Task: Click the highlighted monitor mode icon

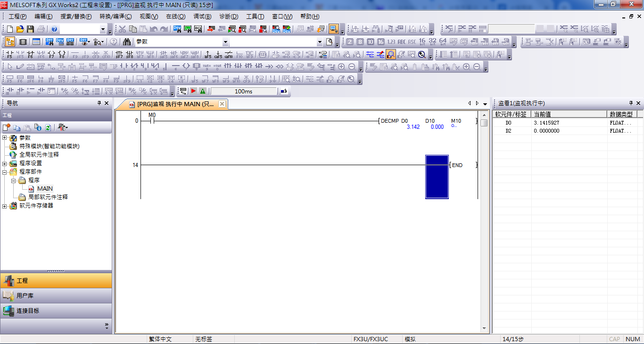Action: (334, 29)
